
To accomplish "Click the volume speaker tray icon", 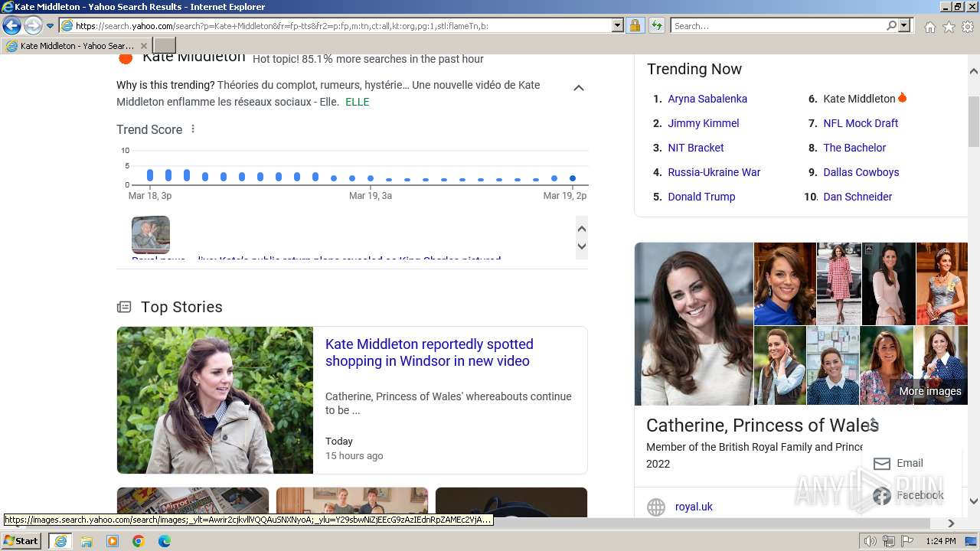I will click(871, 541).
